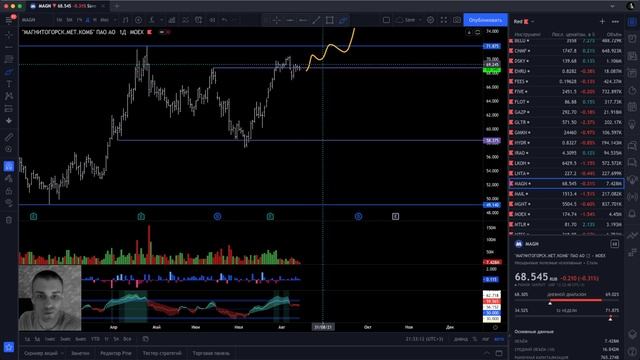
Task: Select GAZP row in watchlist
Action: tap(566, 112)
